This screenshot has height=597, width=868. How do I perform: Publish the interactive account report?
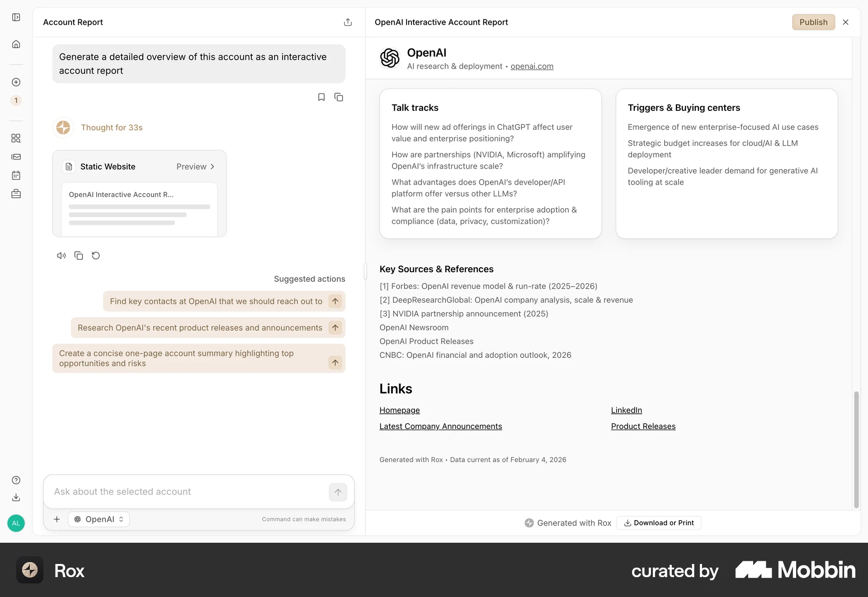pyautogui.click(x=813, y=22)
